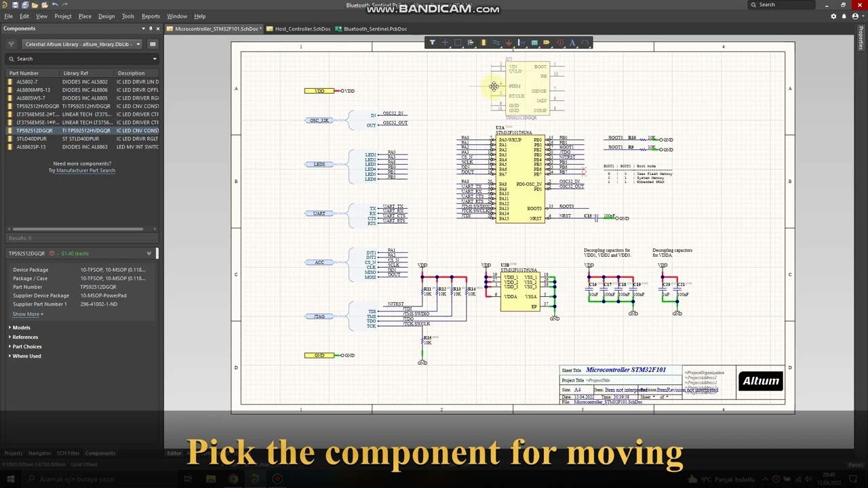Viewport: 868px width, 488px height.
Task: Click in the Components Search field
Action: [x=81, y=59]
